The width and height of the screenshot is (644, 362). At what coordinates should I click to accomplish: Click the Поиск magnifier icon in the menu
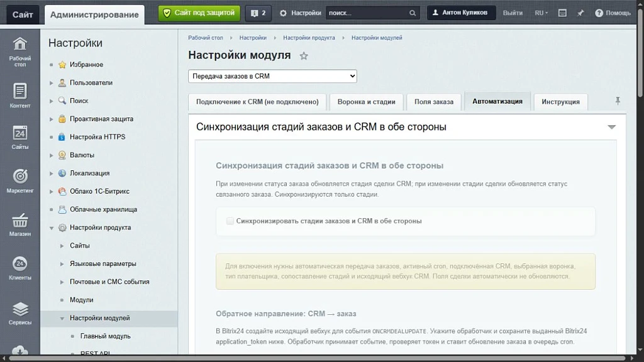click(62, 101)
